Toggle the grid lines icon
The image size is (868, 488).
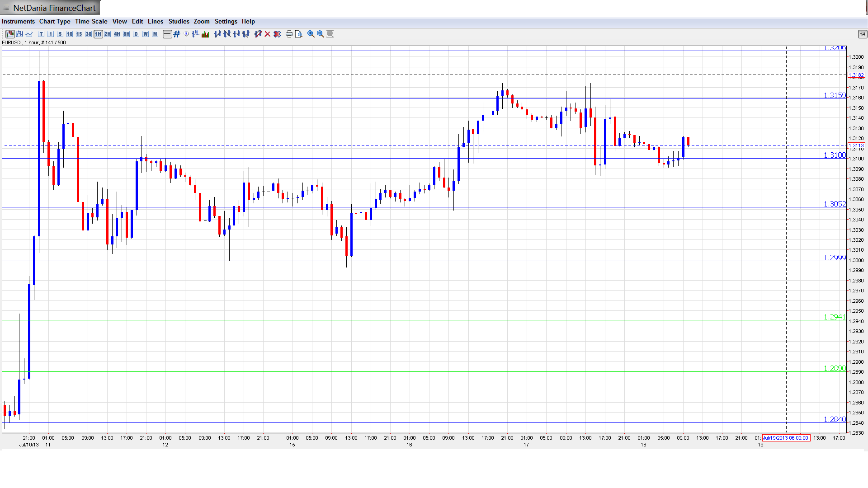(177, 34)
